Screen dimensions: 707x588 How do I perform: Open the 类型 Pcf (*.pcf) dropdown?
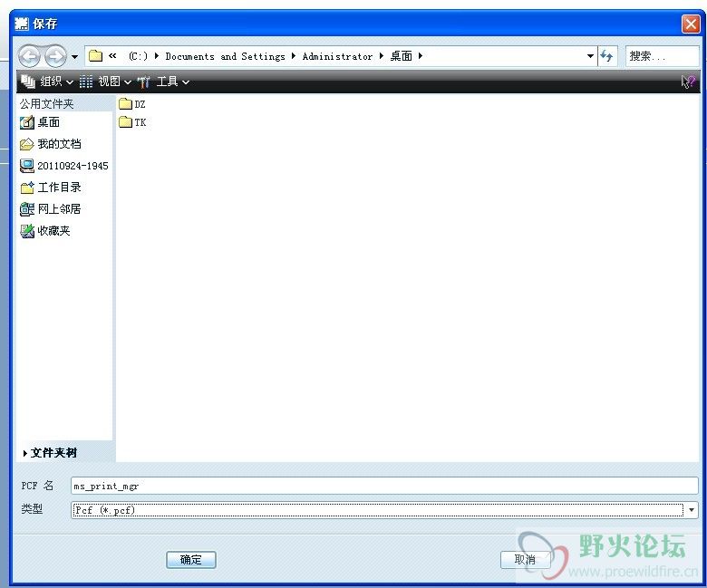pos(384,510)
